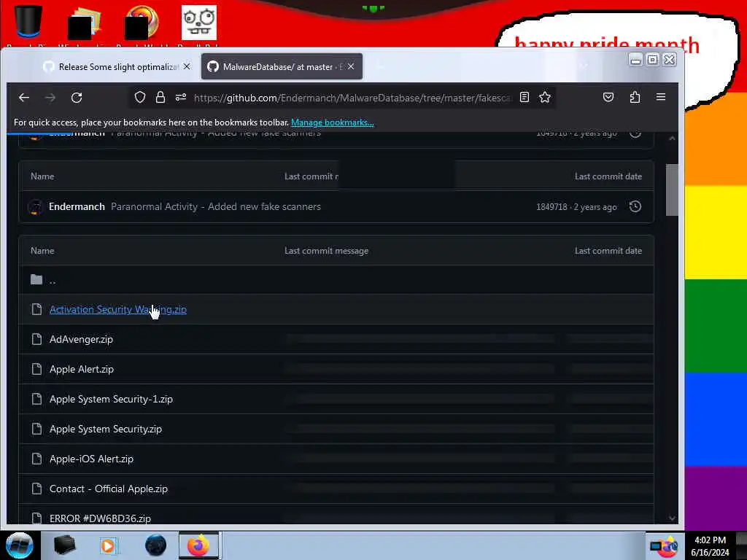Toggle reader view icon in address bar
The image size is (747, 560).
(524, 97)
